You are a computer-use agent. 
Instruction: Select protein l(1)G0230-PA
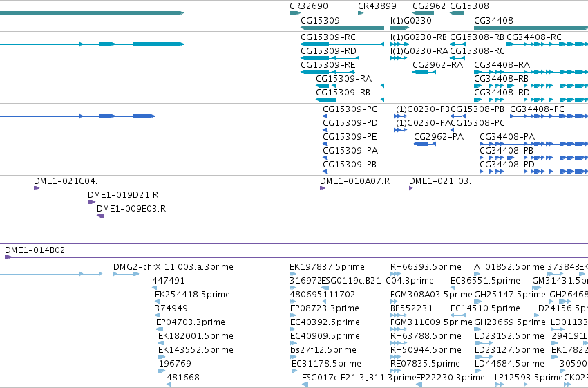pyautogui.click(x=401, y=130)
